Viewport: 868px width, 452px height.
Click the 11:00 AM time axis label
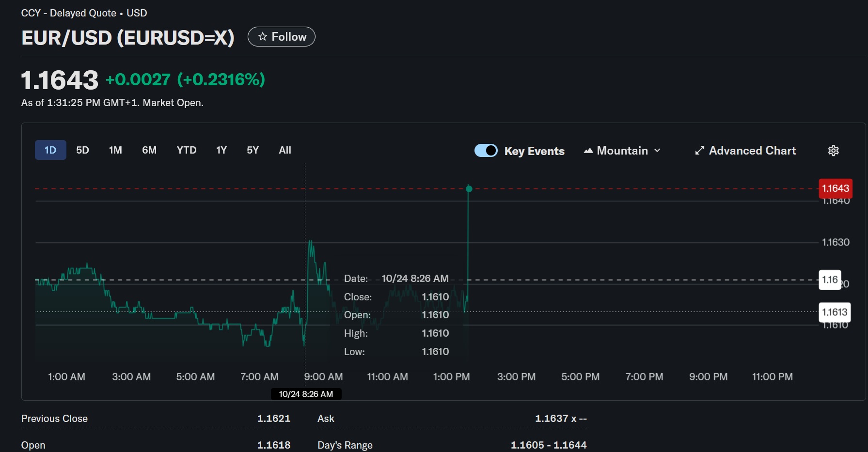coord(387,377)
